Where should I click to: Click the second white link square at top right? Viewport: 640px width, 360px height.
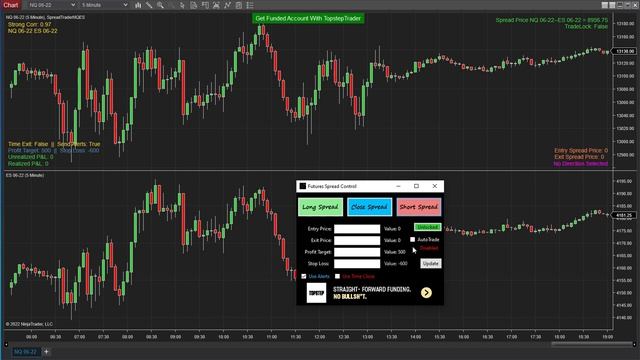[612, 5]
